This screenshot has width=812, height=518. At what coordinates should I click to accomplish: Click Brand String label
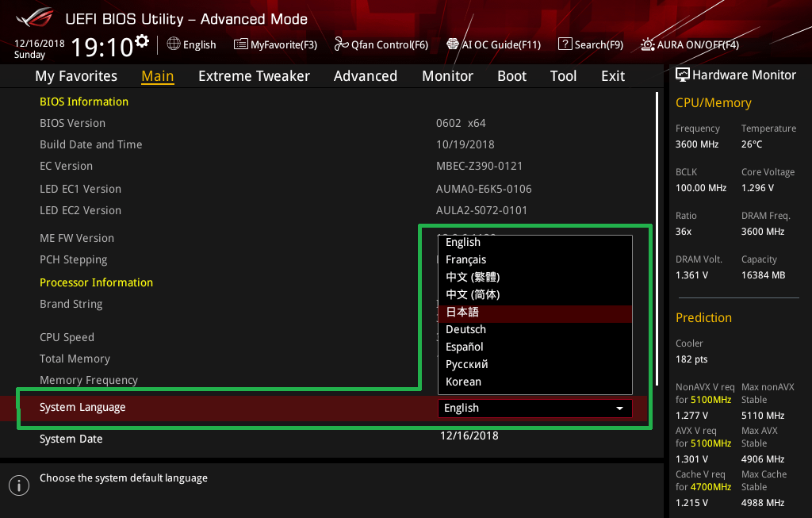pos(71,304)
